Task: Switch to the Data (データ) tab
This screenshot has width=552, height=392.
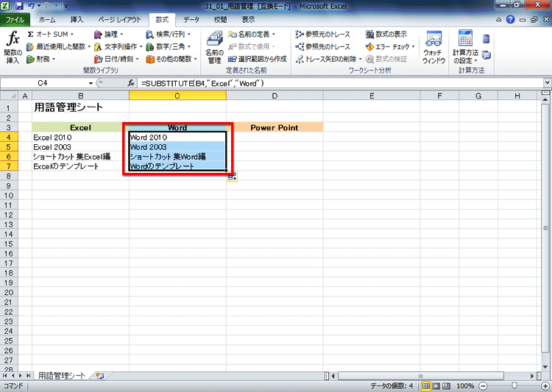Action: (191, 20)
